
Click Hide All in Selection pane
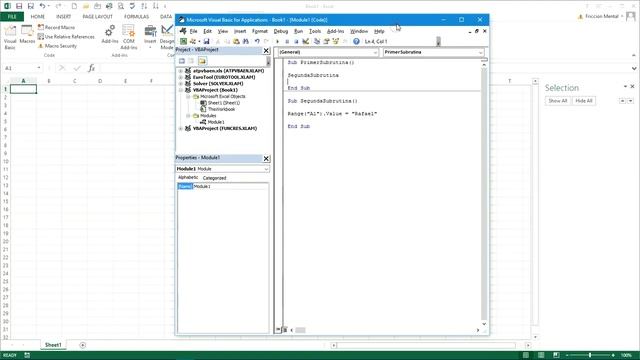coord(584,101)
